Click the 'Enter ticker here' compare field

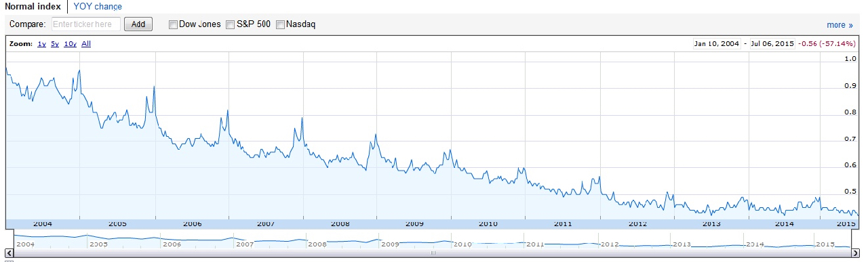tap(85, 24)
